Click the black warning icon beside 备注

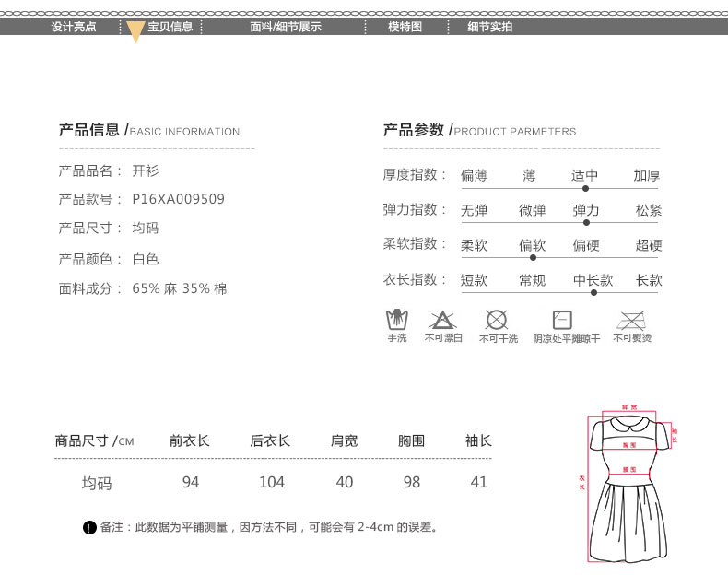pos(89,528)
